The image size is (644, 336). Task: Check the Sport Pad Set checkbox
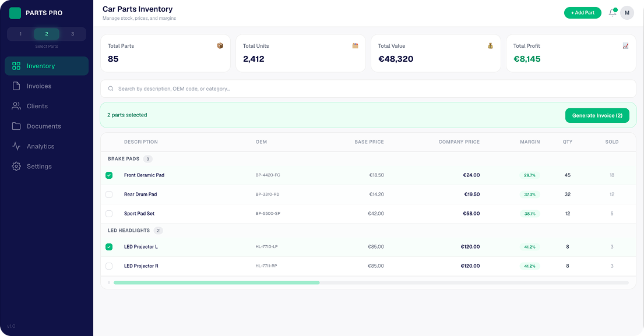[109, 214]
